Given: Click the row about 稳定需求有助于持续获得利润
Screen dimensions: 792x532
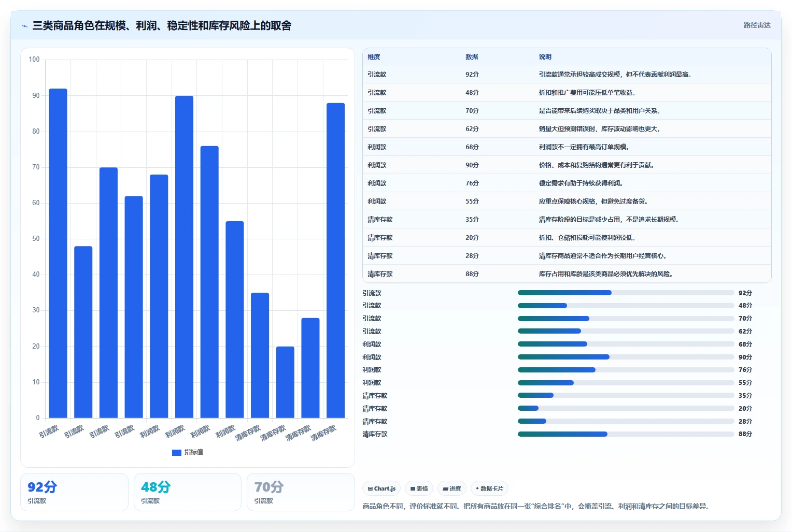Looking at the screenshot, I should [x=567, y=183].
